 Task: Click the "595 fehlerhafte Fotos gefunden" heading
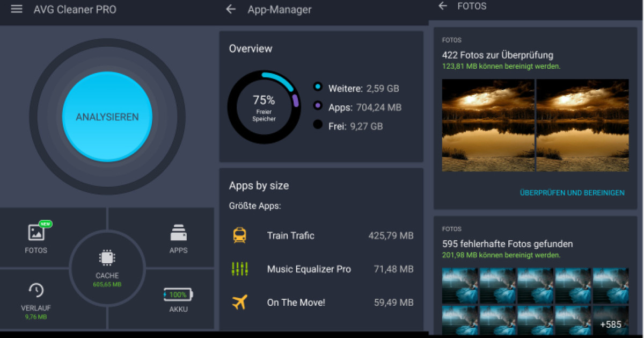[x=508, y=244]
